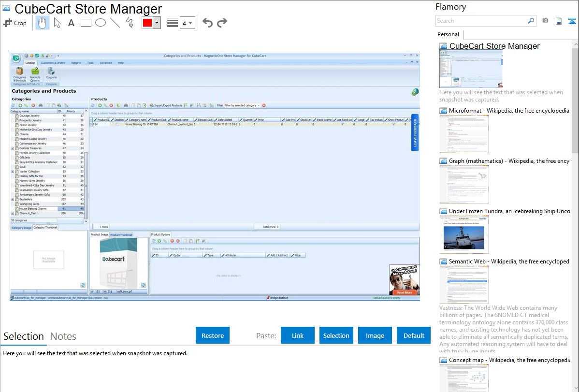Click the red clear filter icon
The width and height of the screenshot is (579, 392).
click(x=264, y=105)
